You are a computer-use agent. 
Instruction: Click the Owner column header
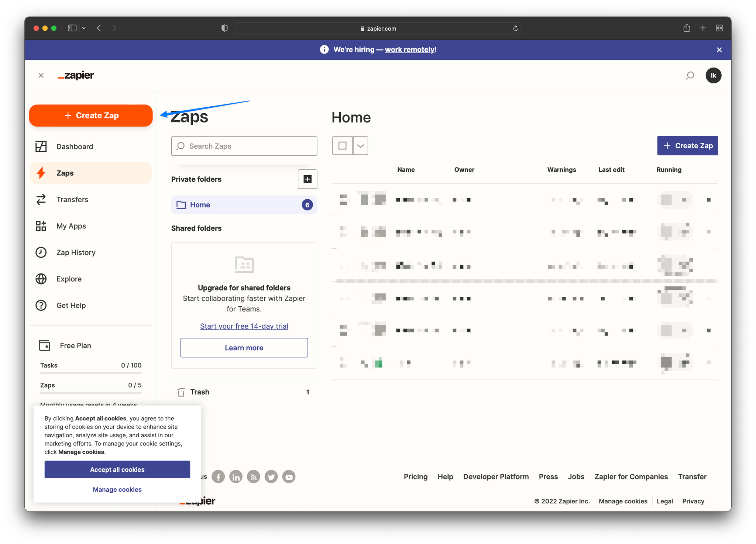(x=464, y=169)
